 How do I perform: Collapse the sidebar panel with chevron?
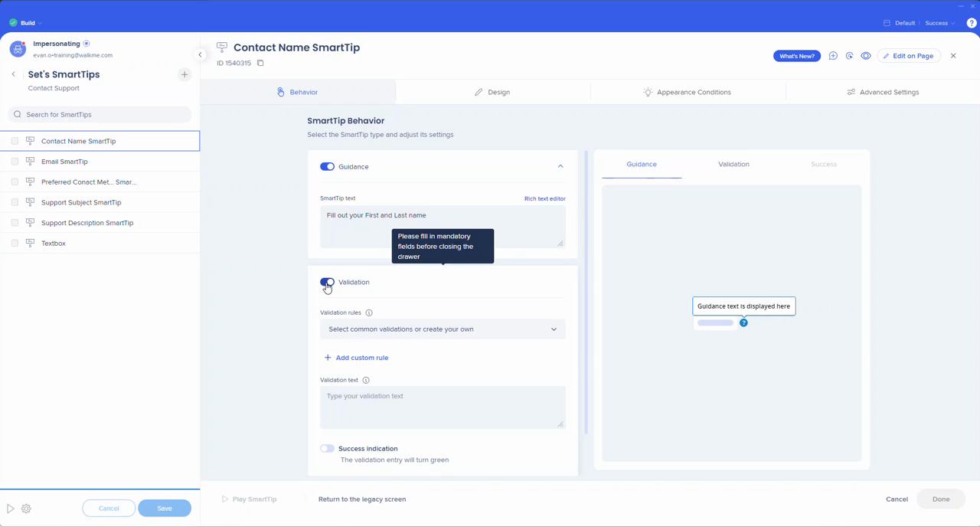tap(200, 54)
